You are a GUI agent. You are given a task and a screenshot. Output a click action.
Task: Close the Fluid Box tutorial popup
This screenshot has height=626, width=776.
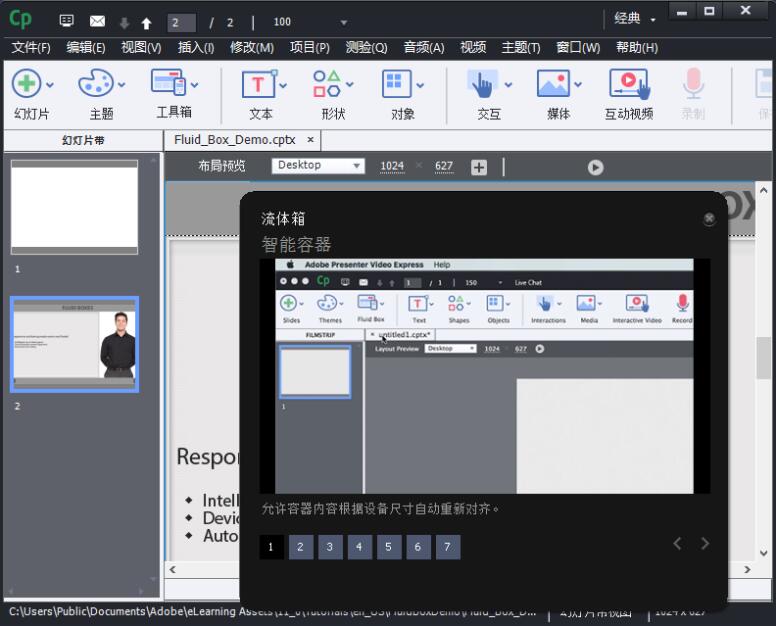(709, 218)
